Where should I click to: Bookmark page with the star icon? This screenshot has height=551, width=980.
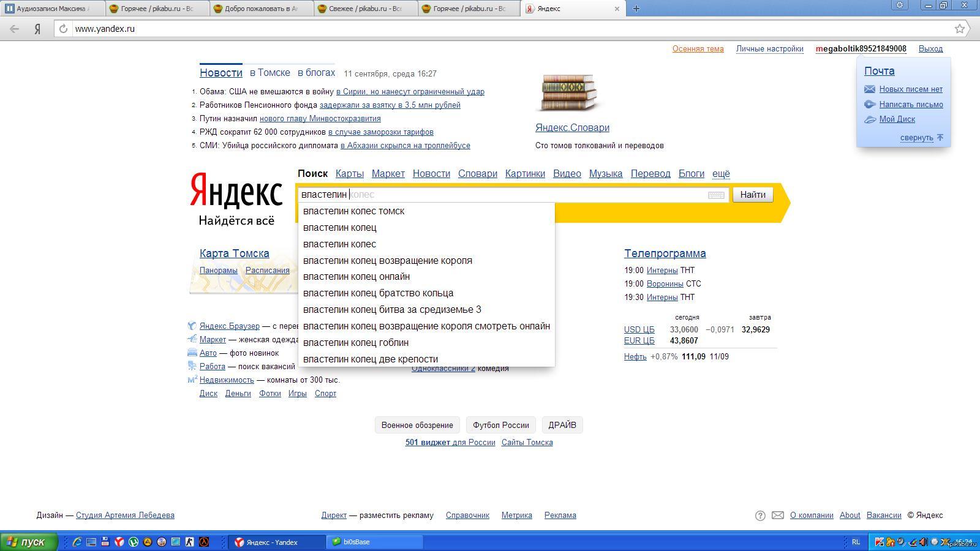960,29
